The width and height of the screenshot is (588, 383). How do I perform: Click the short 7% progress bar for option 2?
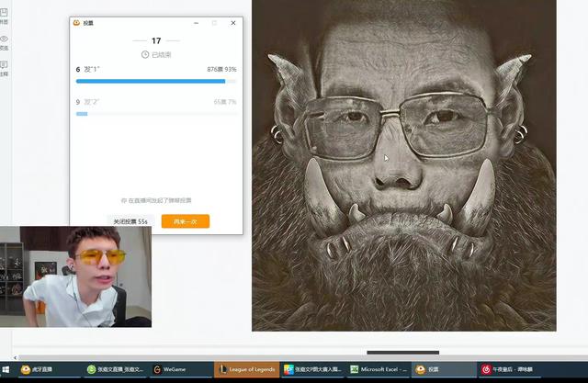point(82,114)
